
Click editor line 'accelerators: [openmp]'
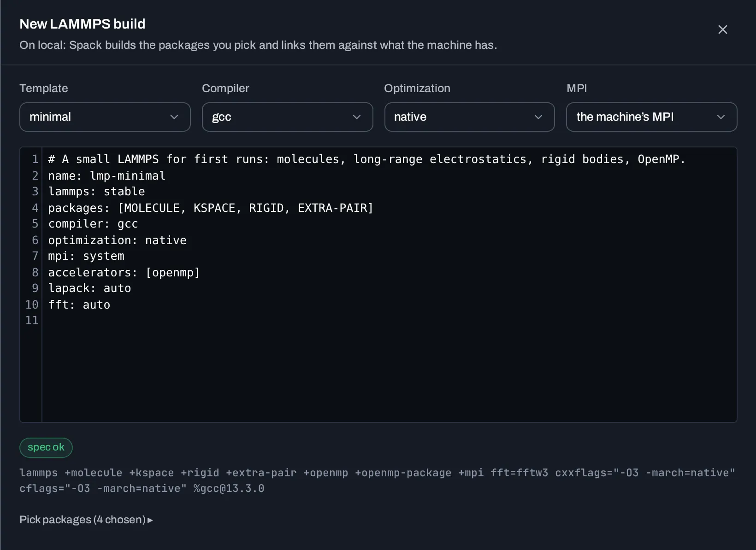pos(124,272)
